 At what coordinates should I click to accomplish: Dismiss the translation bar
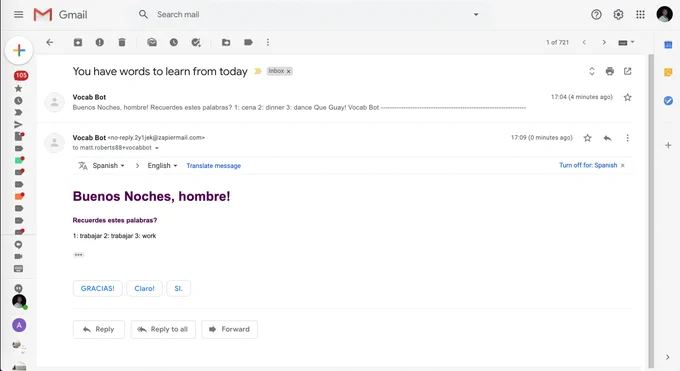tap(623, 165)
